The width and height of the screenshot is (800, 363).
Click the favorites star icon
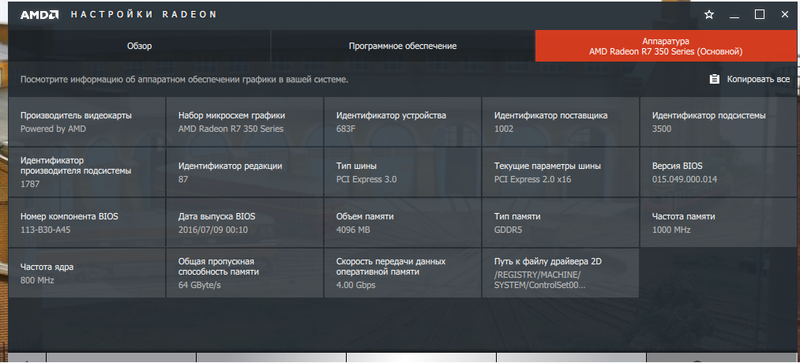click(709, 15)
